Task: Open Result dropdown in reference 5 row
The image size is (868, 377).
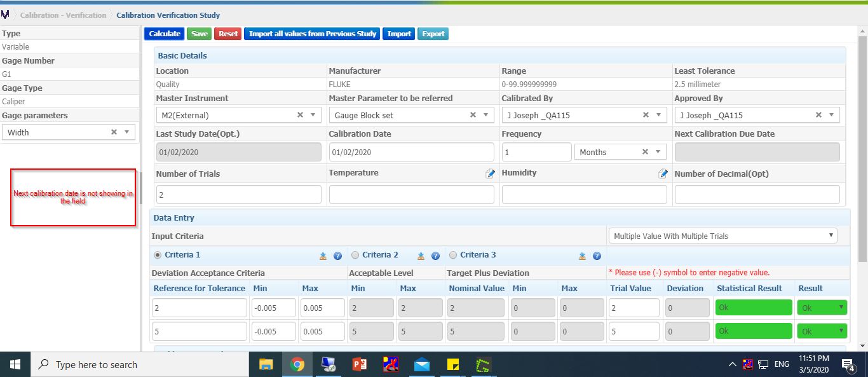Action: pyautogui.click(x=822, y=331)
